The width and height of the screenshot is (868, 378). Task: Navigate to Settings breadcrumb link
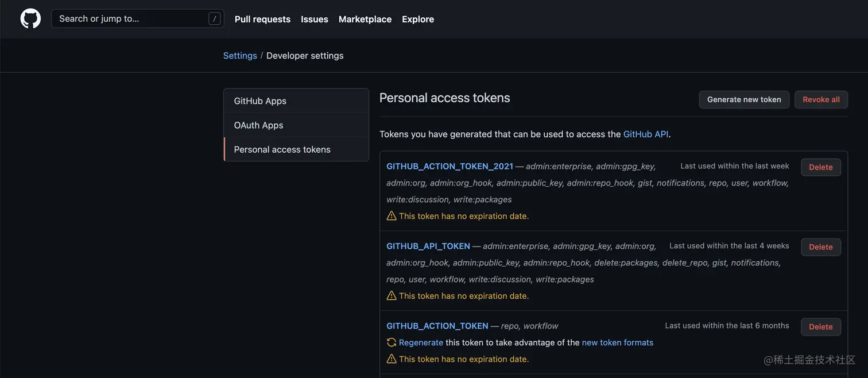[x=240, y=56]
